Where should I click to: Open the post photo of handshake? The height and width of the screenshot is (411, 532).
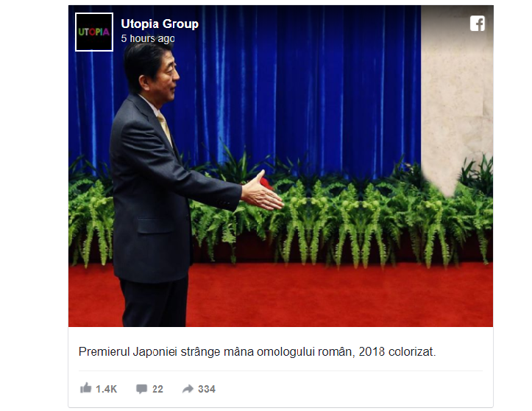pos(280,166)
